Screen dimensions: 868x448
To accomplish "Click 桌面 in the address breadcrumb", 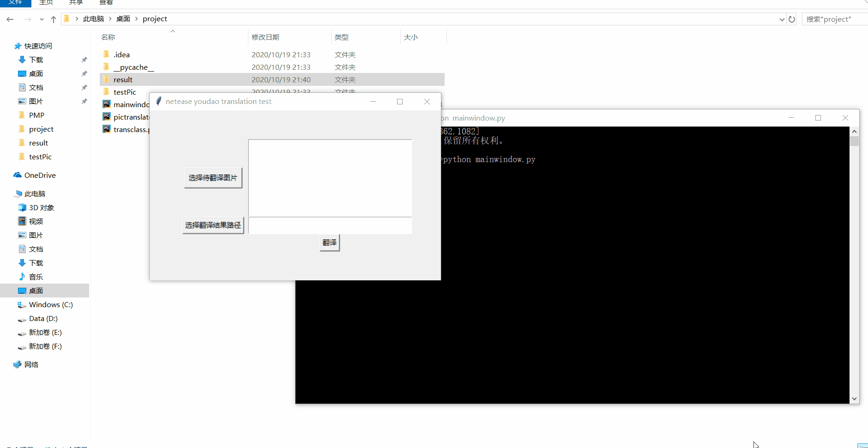I will [x=123, y=19].
